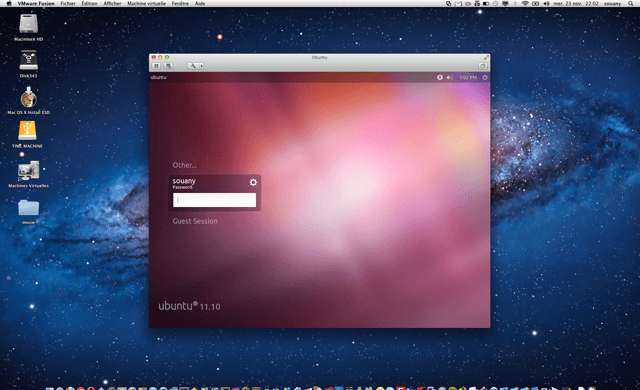The image size is (640, 390).
Task: Open robot-shaped status icon in menu bar
Action: coord(477,3)
